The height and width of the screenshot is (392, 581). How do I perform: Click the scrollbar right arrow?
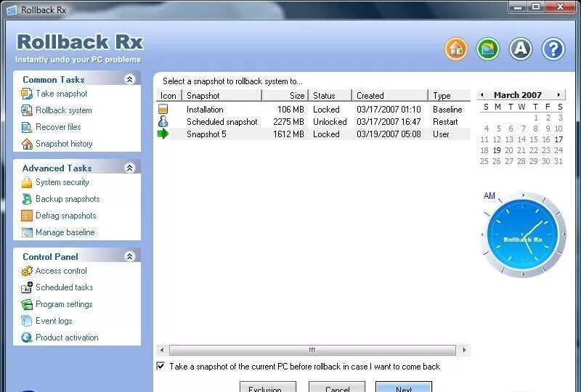pos(464,350)
